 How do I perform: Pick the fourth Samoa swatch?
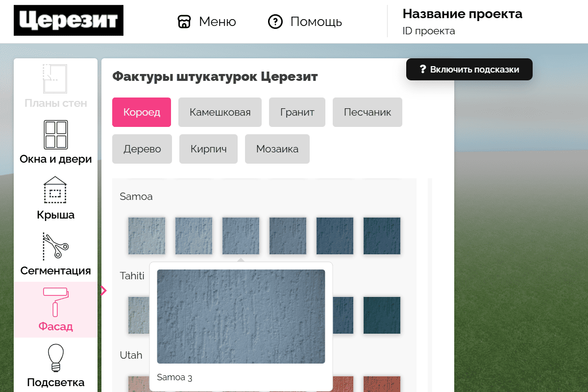(x=288, y=236)
